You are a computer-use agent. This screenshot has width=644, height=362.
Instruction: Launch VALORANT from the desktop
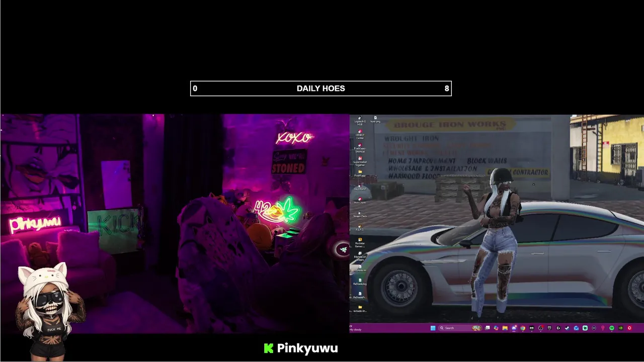(360, 187)
